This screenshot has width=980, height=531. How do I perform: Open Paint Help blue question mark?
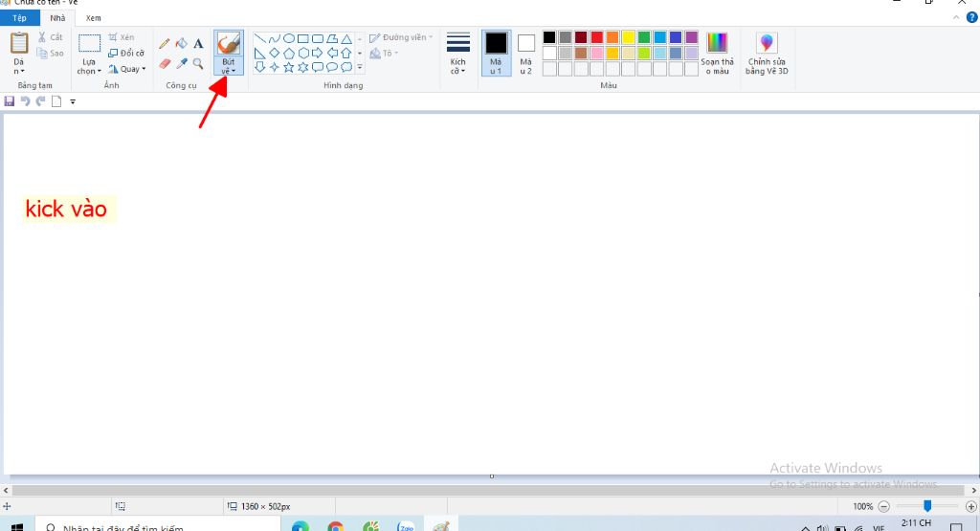pyautogui.click(x=972, y=17)
